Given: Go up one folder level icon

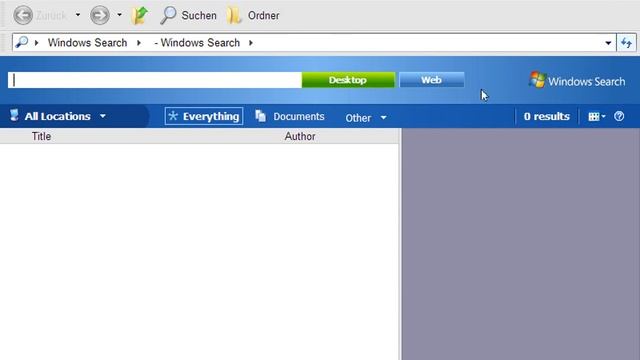Looking at the screenshot, I should [x=140, y=16].
